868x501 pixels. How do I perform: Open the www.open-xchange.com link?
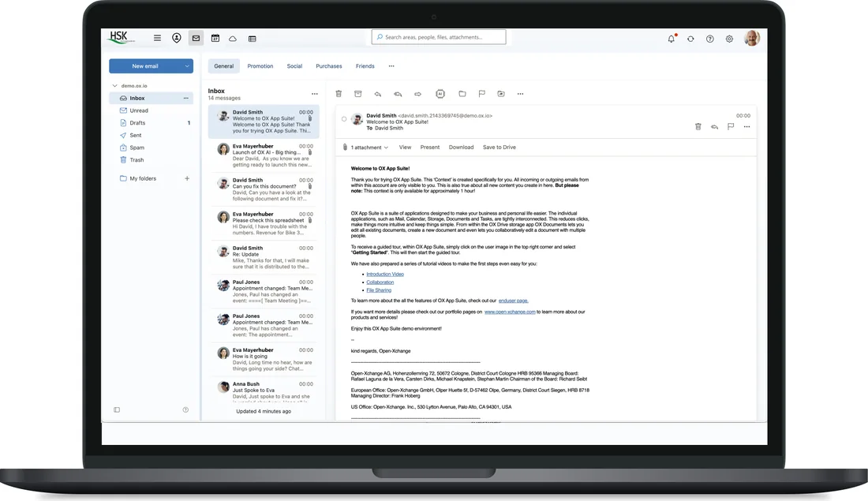(x=510, y=312)
